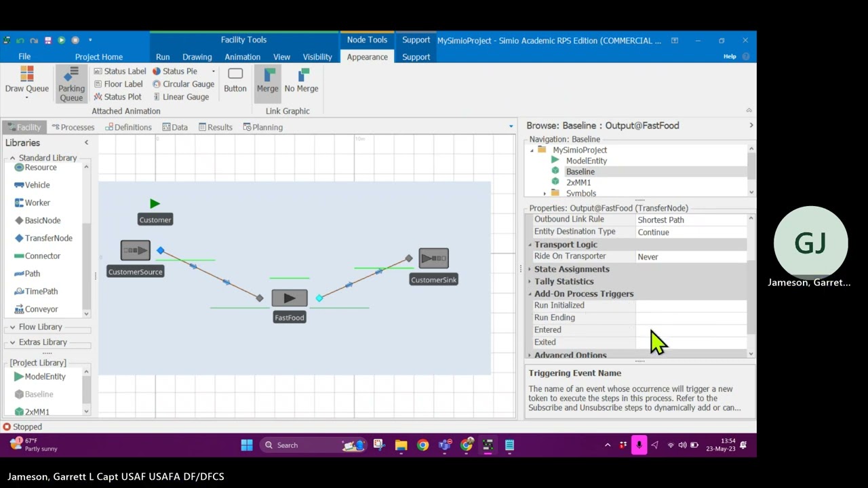Viewport: 868px width, 488px height.
Task: Select Baseline in Navigation tree
Action: 580,171
